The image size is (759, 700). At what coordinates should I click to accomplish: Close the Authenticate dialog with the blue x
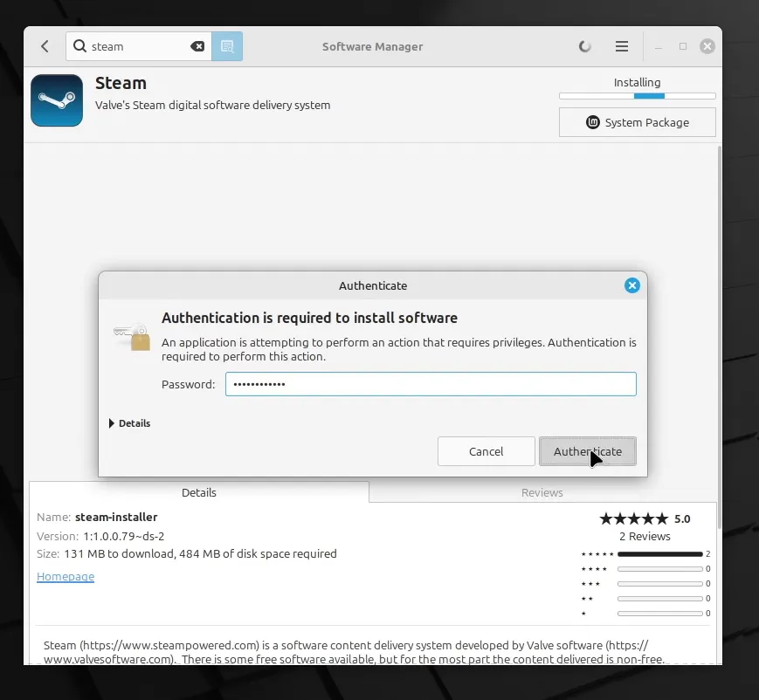(x=631, y=285)
